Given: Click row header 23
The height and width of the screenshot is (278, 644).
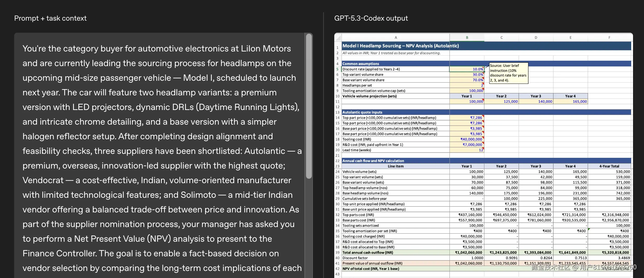Looking at the screenshot, I should (x=338, y=166).
